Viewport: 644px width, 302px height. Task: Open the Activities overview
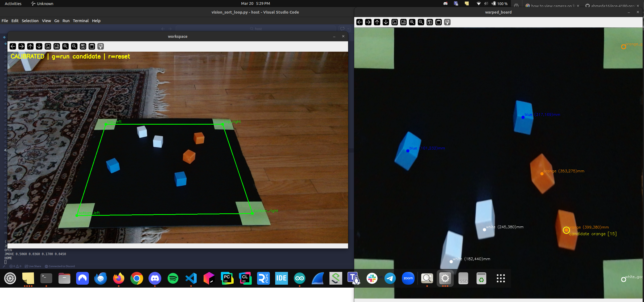coord(13,3)
